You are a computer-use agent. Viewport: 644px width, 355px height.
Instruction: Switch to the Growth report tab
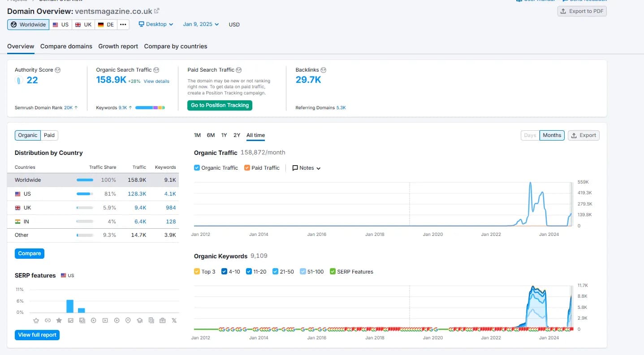[118, 46]
